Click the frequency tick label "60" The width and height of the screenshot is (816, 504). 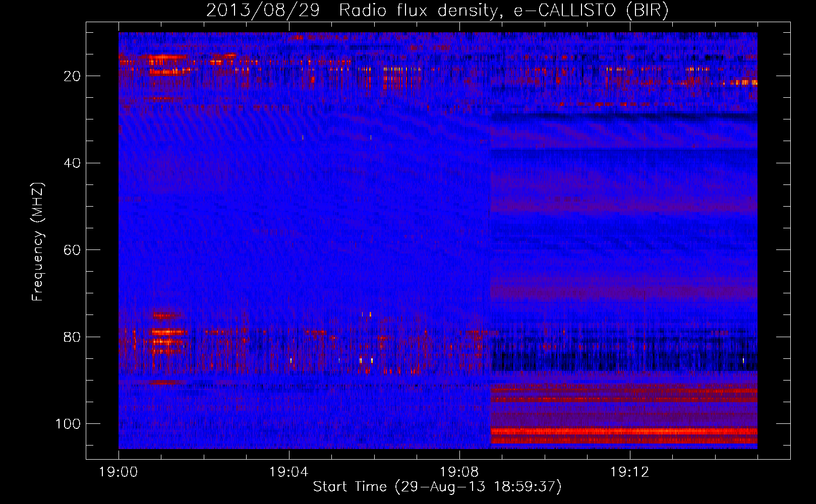[x=72, y=250]
